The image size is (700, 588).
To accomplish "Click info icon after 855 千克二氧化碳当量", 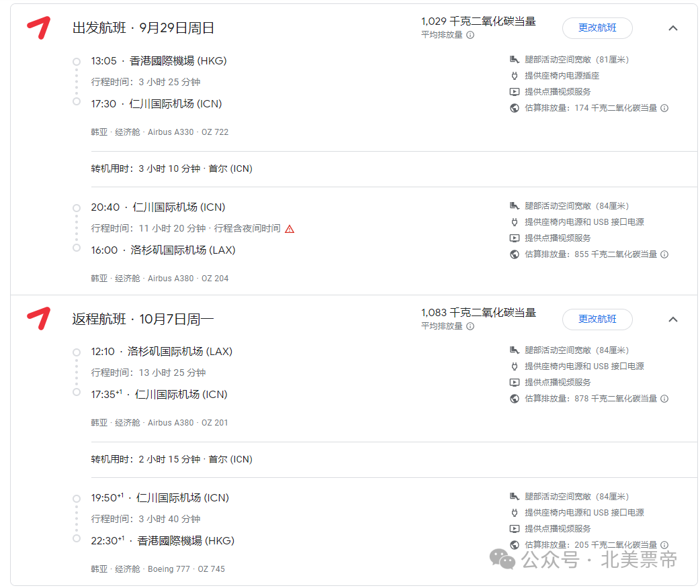I will 664,254.
